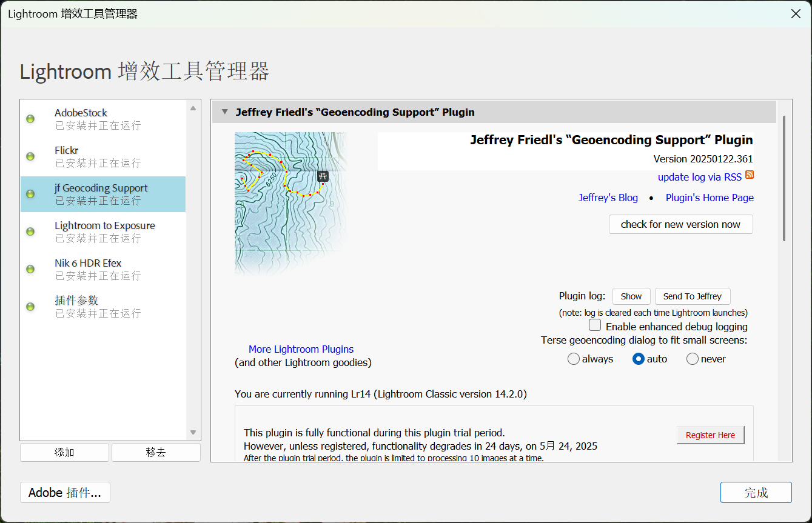Open Adobe 插件... button
The width and height of the screenshot is (812, 523).
(x=65, y=493)
